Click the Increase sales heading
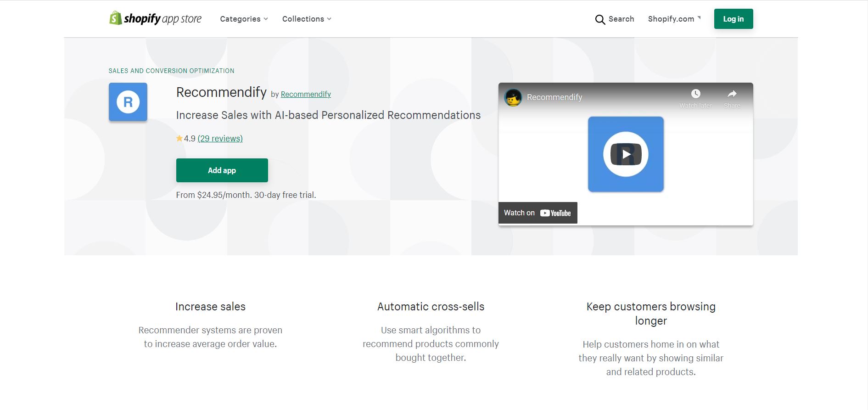The width and height of the screenshot is (868, 410). tap(211, 307)
